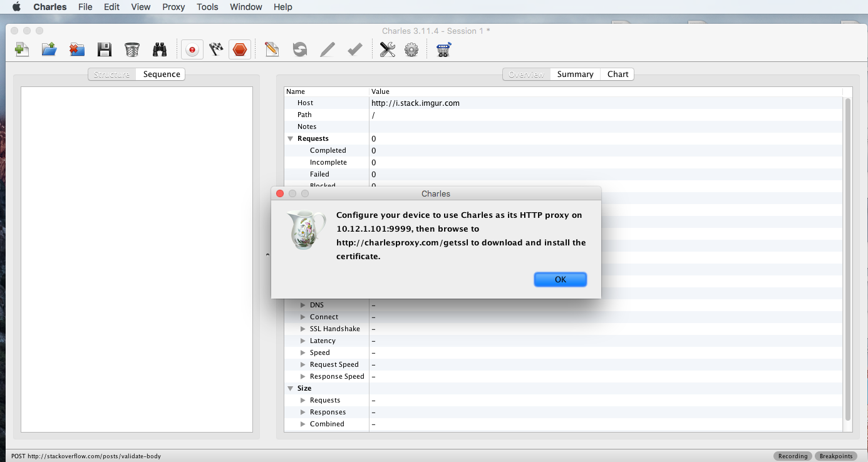
Task: Select the Path row
Action: click(564, 115)
